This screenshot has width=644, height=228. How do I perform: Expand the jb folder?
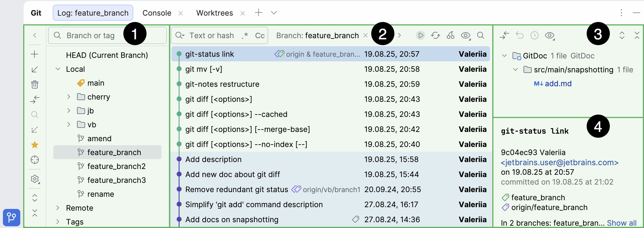(x=69, y=111)
